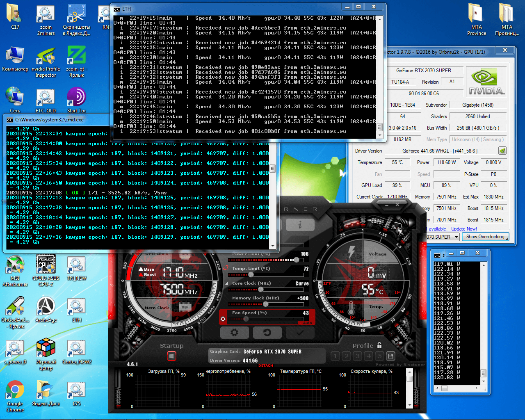
Task: Click the ETH console scrollbar down arrow
Action: click(380, 135)
